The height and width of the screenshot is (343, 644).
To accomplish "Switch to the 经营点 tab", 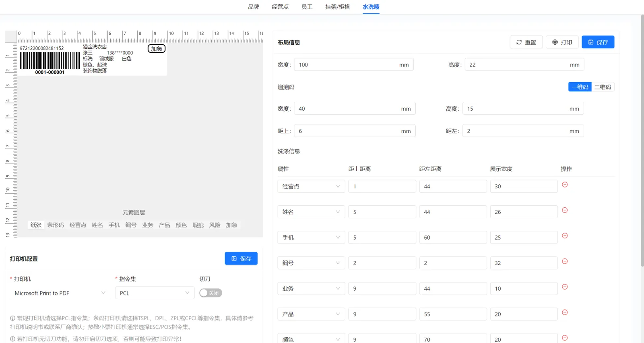I will click(280, 7).
